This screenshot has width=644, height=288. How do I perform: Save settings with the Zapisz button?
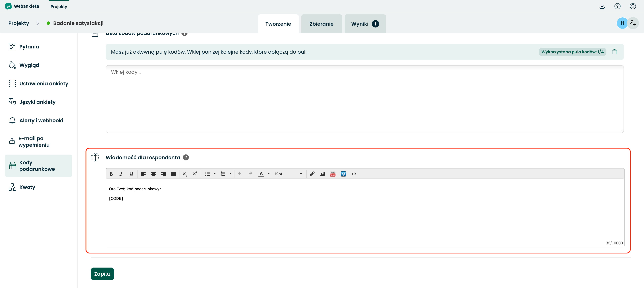click(102, 274)
